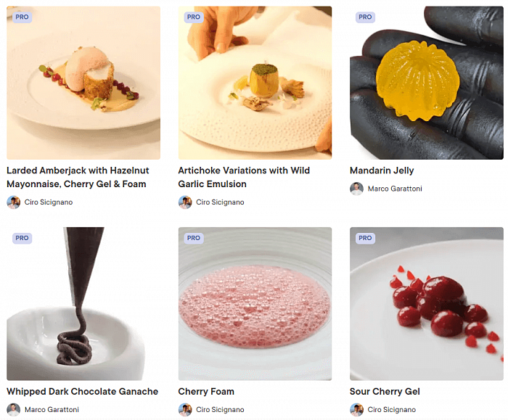
Task: Click the PRO badge on Artichoke Variations card
Action: coord(194,17)
